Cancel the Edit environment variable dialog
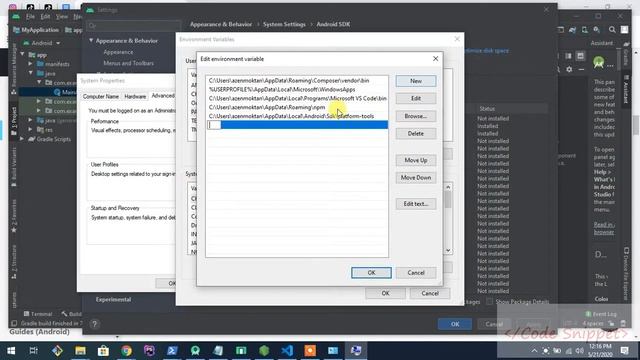Screen dimensions: 640x360 click(416, 273)
